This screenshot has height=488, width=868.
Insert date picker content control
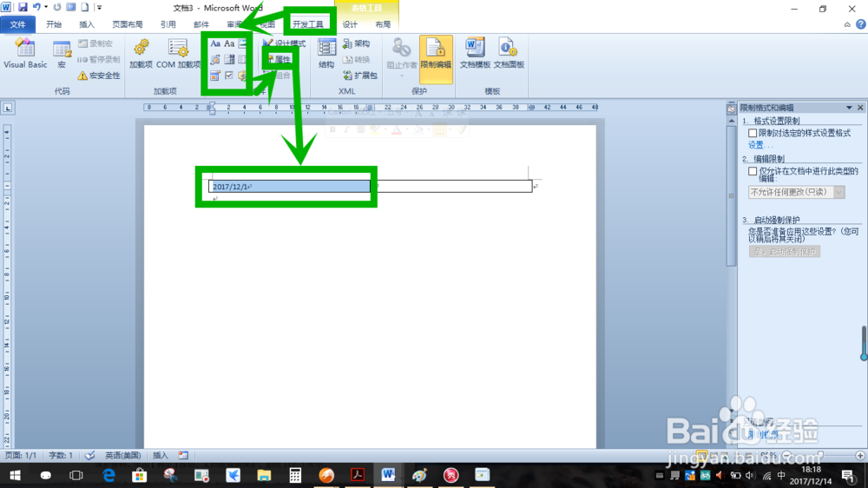215,76
